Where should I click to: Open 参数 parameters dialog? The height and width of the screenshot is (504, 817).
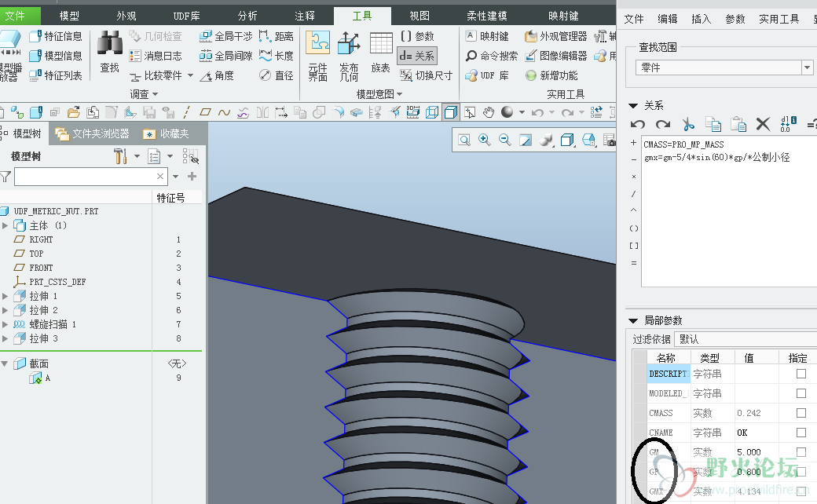pyautogui.click(x=417, y=36)
